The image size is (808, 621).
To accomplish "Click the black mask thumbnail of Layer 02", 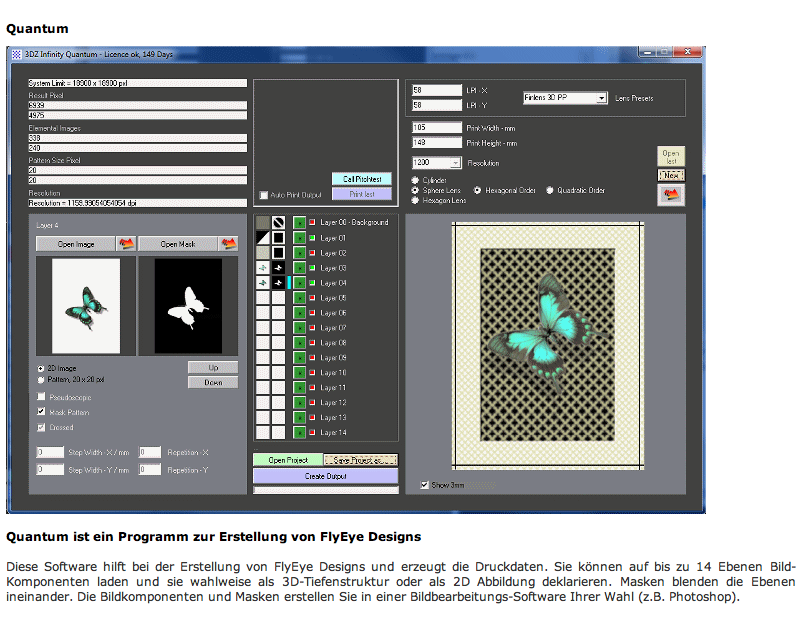I will click(x=279, y=253).
